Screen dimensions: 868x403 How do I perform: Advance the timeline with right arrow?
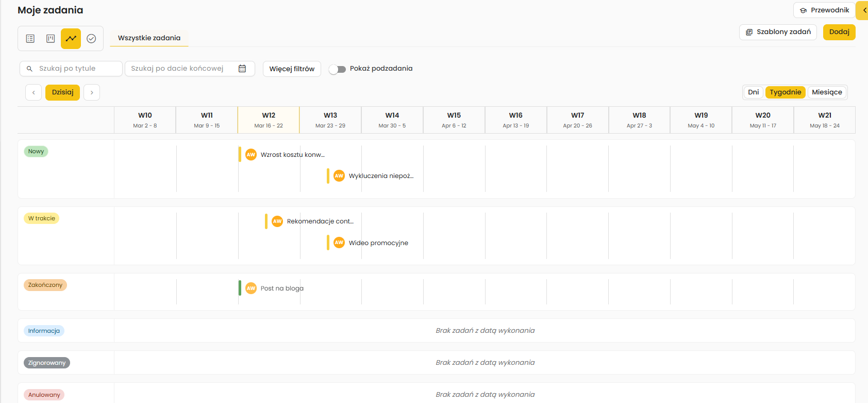92,92
